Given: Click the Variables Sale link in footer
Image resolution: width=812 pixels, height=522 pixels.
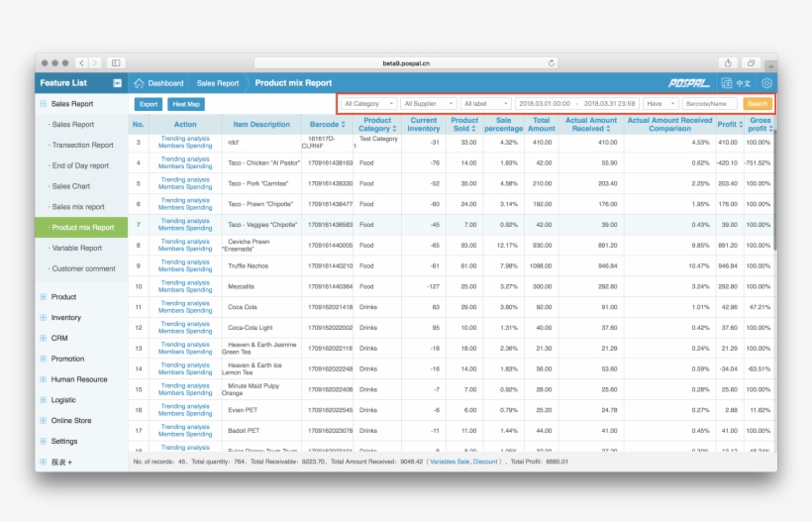Looking at the screenshot, I should (450, 462).
